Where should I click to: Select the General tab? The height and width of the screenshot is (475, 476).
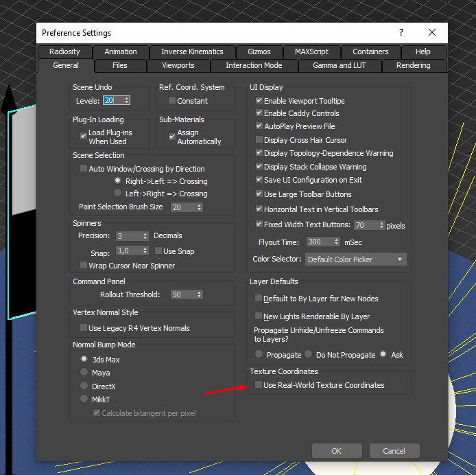pos(66,65)
